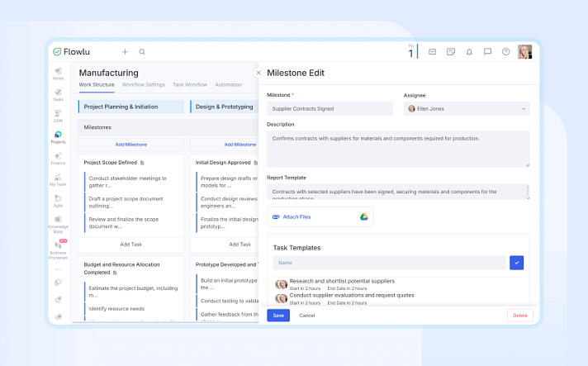Go to CRM in the sidebar
588x366 pixels.
pyautogui.click(x=58, y=115)
